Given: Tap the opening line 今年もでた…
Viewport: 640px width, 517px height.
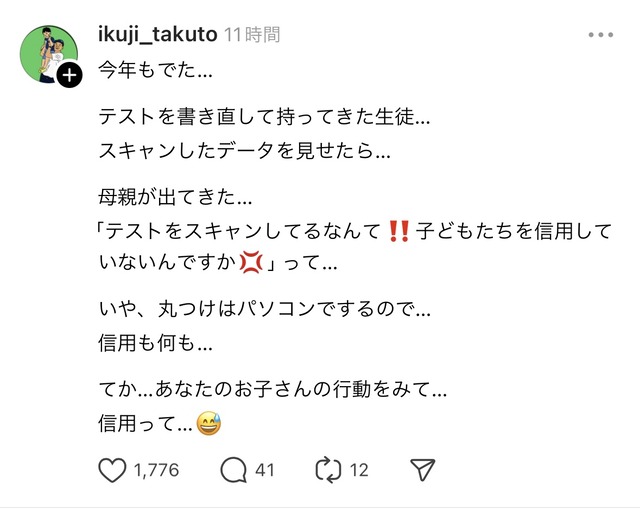Looking at the screenshot, I should click(x=155, y=70).
